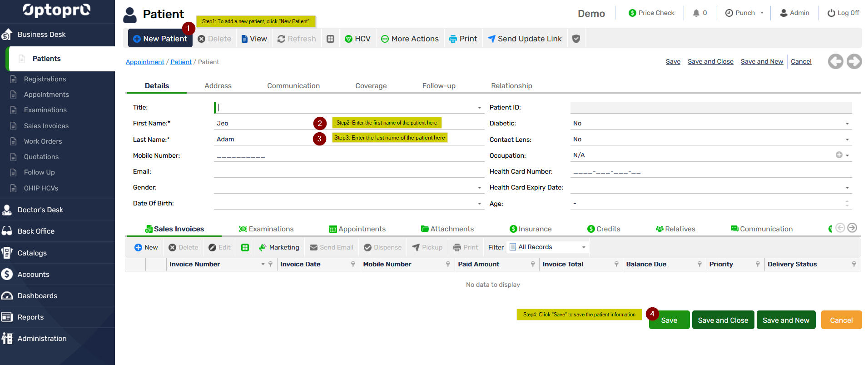Click the green Save and Close button
The image size is (868, 365).
(x=723, y=320)
